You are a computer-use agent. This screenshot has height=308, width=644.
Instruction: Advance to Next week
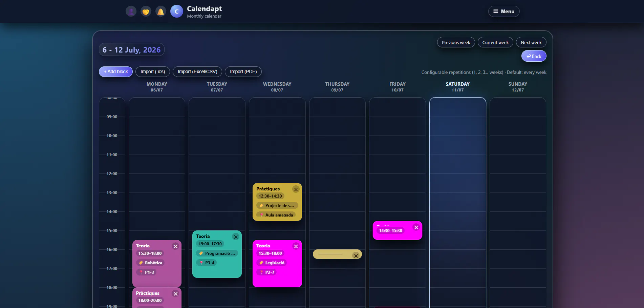(531, 42)
